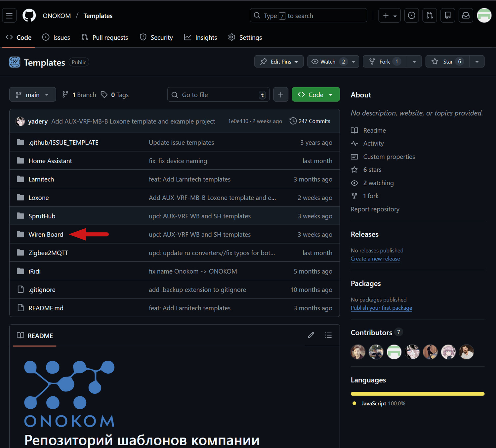496x448 pixels.
Task: Open the .gitignore file
Action: (x=42, y=290)
